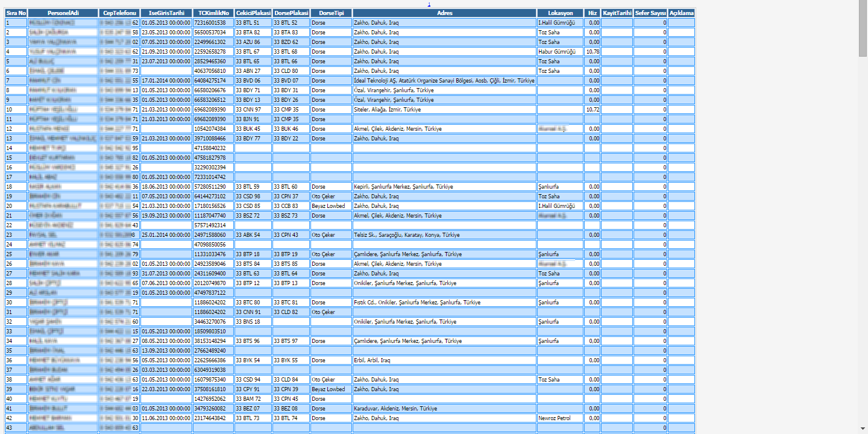This screenshot has height=434, width=868.
Task: Click page number 1 link above table
Action: point(429,4)
